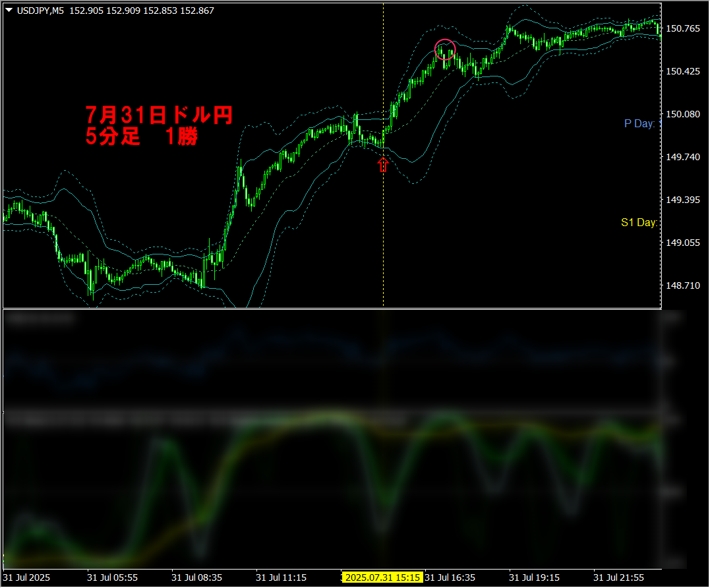Click 150.765 on the price axis

click(683, 28)
